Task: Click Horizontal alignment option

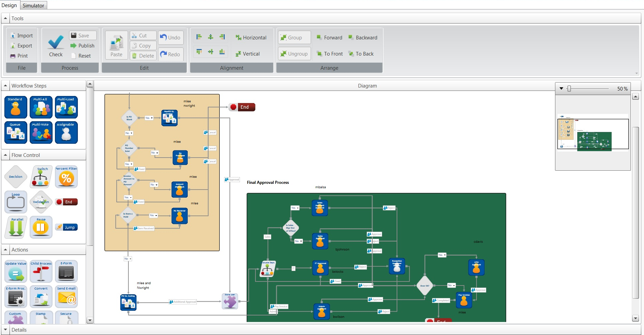Action: pyautogui.click(x=251, y=38)
